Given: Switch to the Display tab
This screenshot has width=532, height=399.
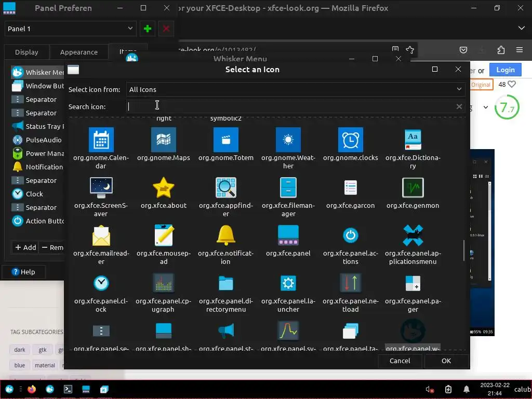Looking at the screenshot, I should pos(26,52).
